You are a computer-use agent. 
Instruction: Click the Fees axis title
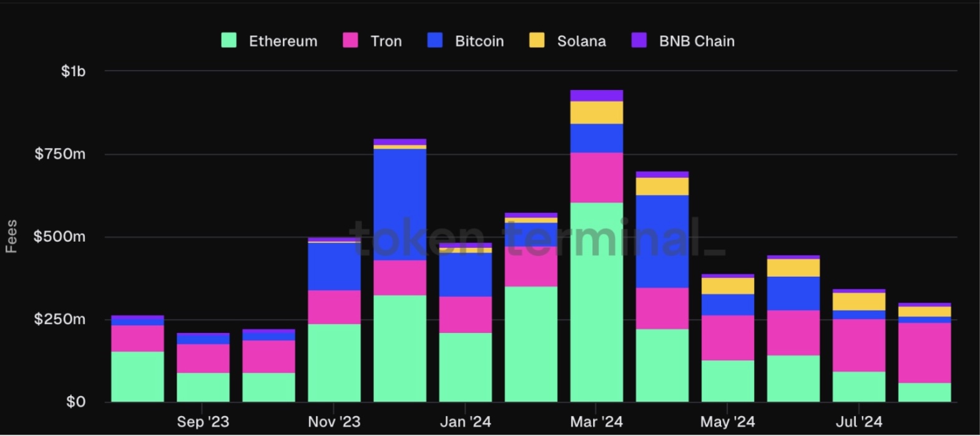[x=11, y=236]
